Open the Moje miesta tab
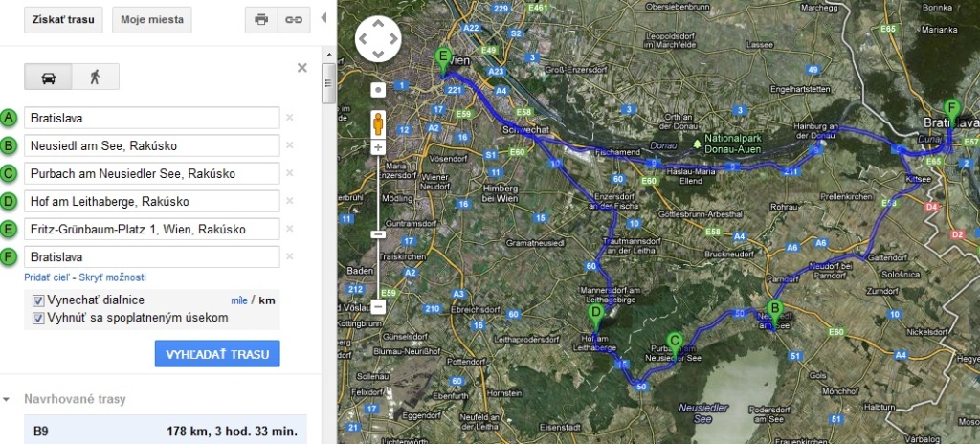980x444 pixels. point(152,19)
